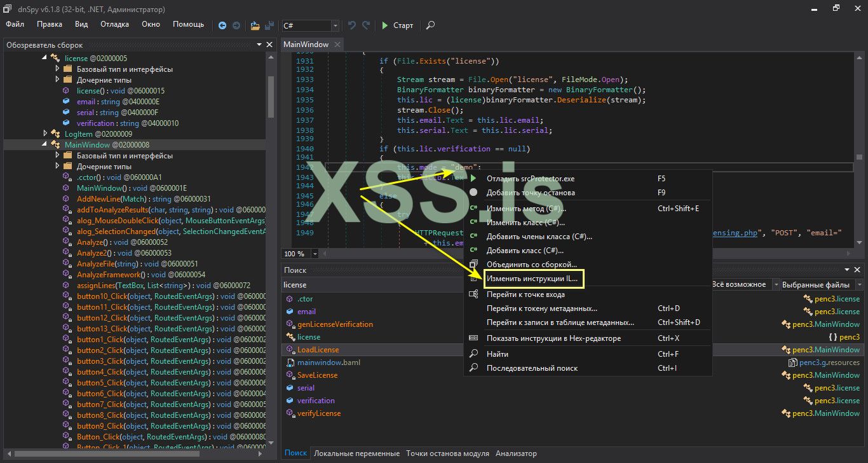
Task: Expand the LogItem class tree node
Action: click(45, 134)
